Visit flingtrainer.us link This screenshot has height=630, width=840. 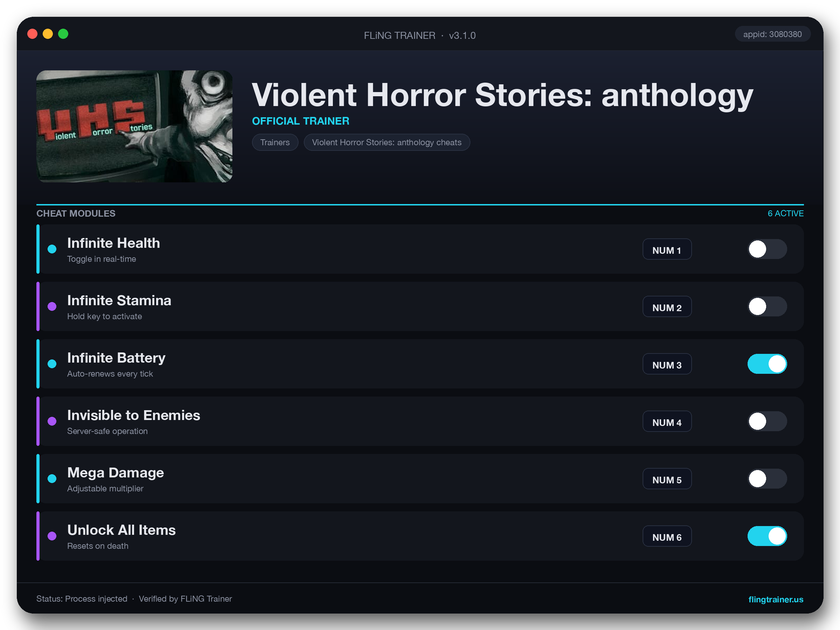(x=776, y=599)
